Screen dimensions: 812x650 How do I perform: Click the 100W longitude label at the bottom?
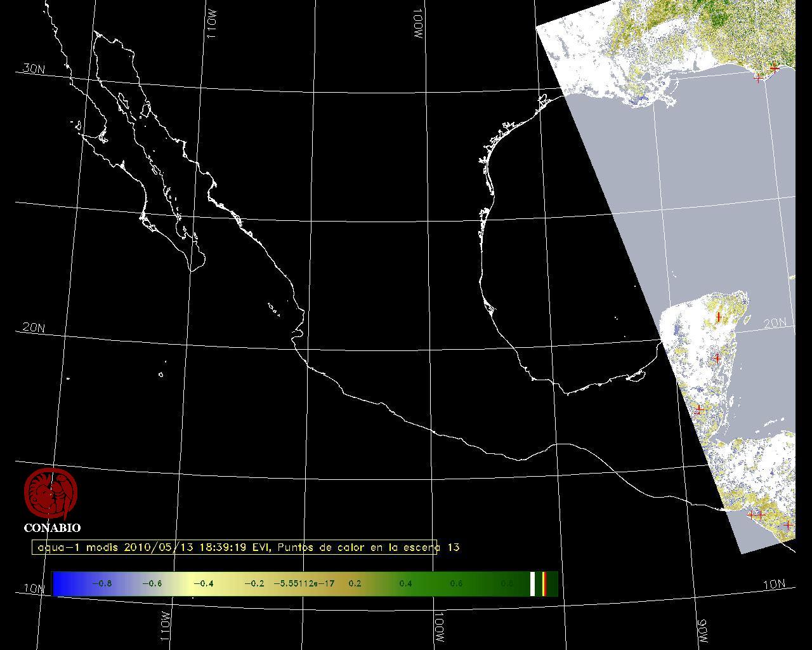click(439, 629)
